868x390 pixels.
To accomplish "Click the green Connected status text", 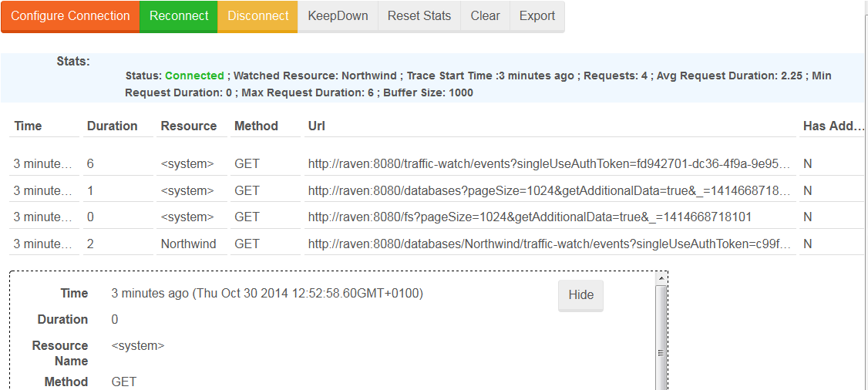I will (x=194, y=76).
